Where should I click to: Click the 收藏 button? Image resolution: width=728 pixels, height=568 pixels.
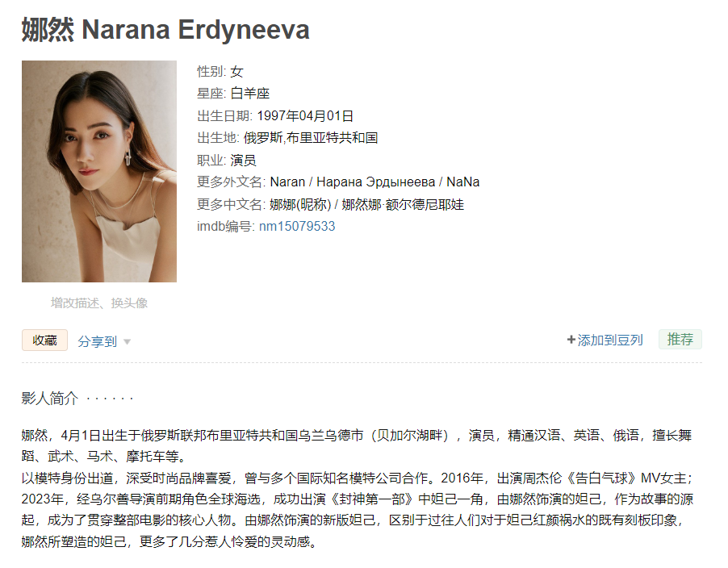(44, 340)
